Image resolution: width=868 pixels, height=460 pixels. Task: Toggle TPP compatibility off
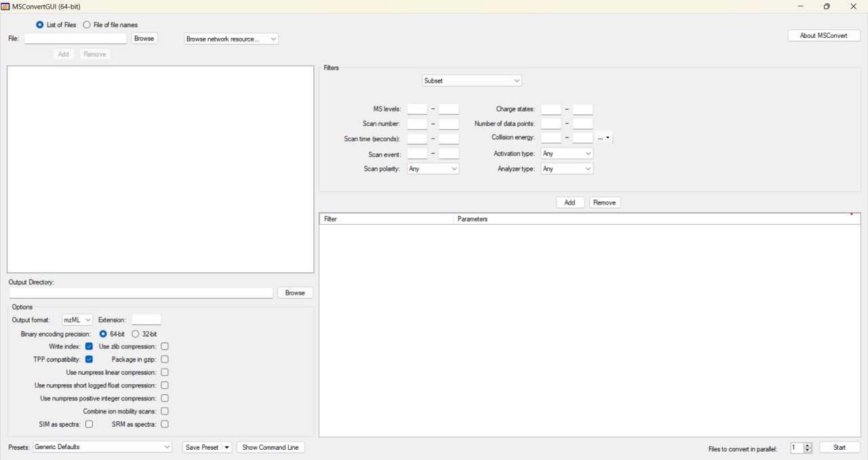tap(89, 359)
